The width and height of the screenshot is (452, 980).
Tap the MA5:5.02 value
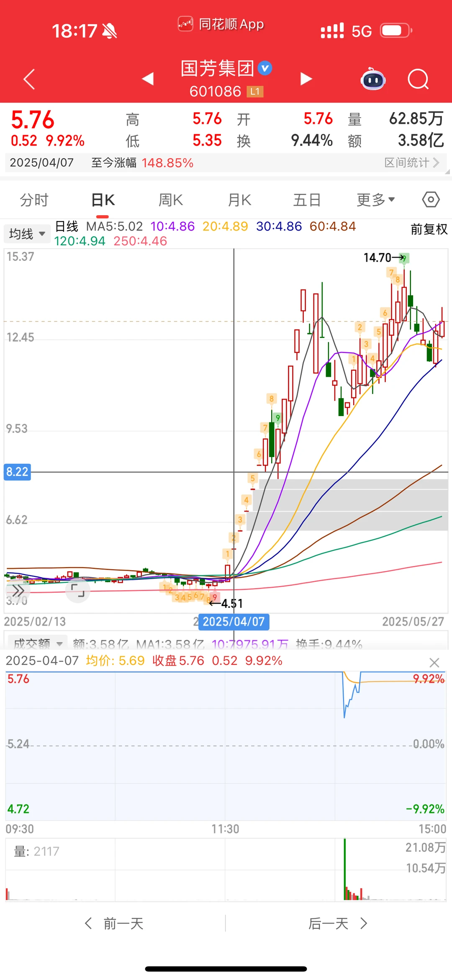114,226
